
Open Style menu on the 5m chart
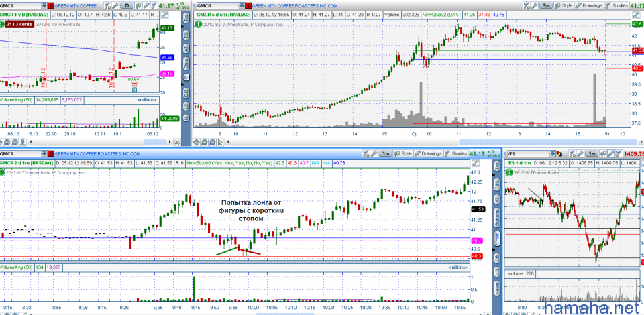click(563, 6)
